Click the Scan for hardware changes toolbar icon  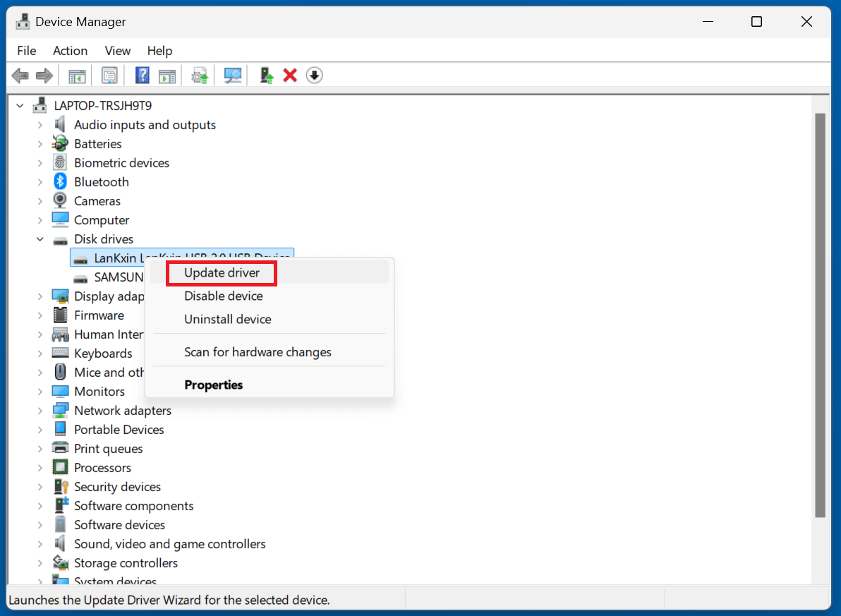[x=233, y=76]
